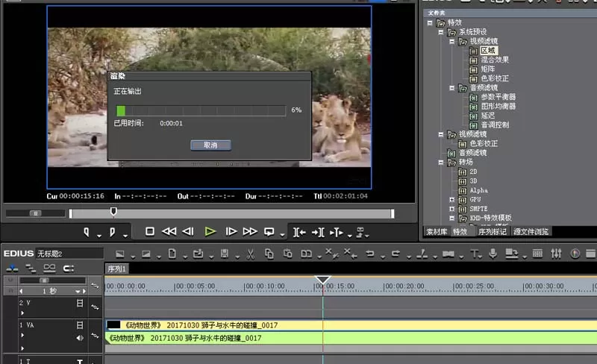597x364 pixels.
Task: Click the undo arrow icon
Action: click(369, 254)
